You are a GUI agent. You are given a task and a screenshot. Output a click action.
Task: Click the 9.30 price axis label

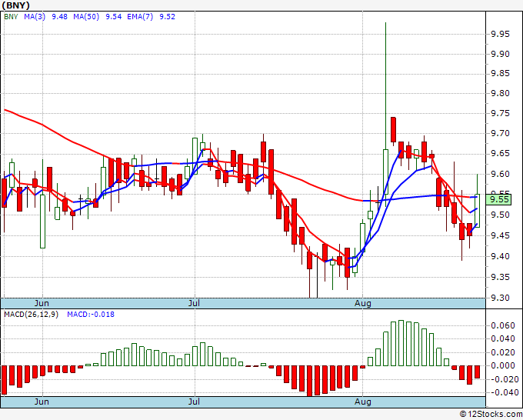[x=500, y=298]
